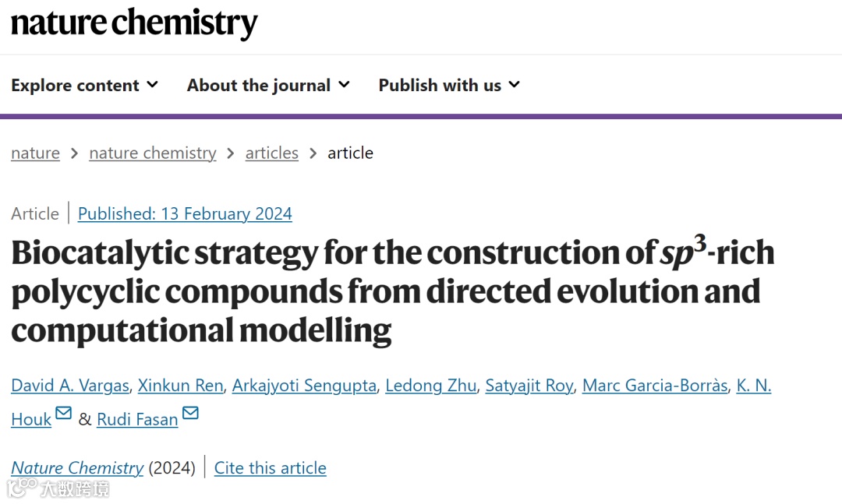Click envelope icon beside Rudi Fasan
Image resolution: width=842 pixels, height=504 pixels.
190,414
